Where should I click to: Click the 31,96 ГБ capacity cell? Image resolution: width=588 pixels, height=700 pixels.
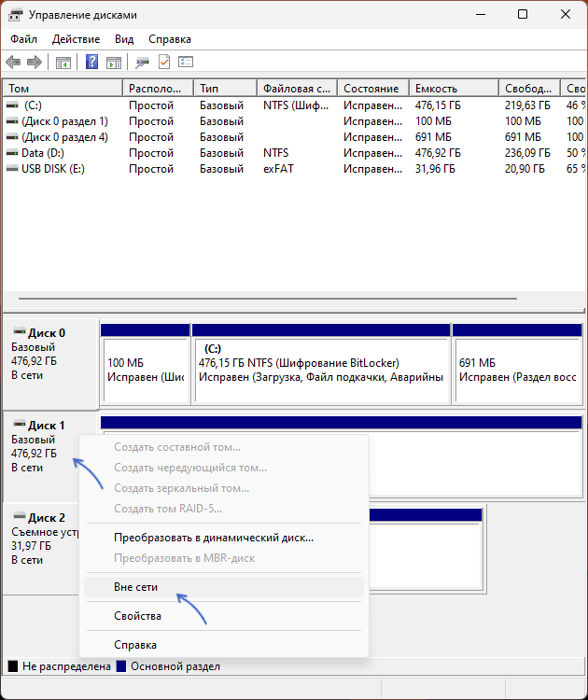435,169
